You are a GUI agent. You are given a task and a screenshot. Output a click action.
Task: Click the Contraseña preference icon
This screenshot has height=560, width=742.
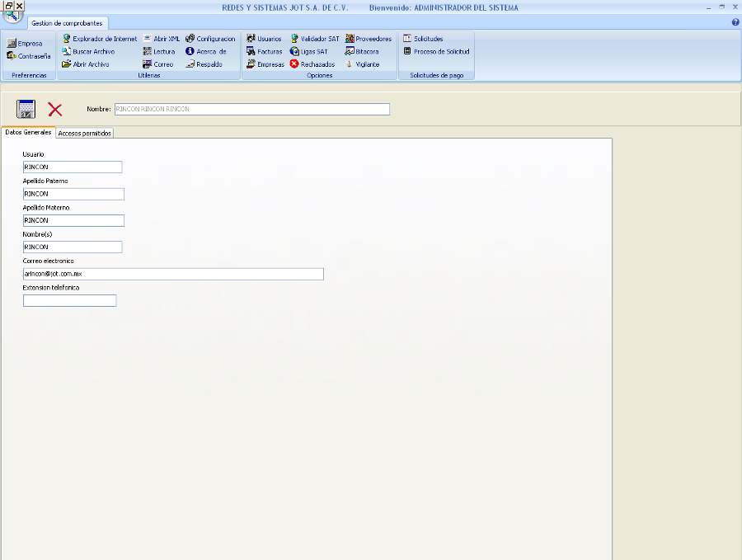[29, 56]
